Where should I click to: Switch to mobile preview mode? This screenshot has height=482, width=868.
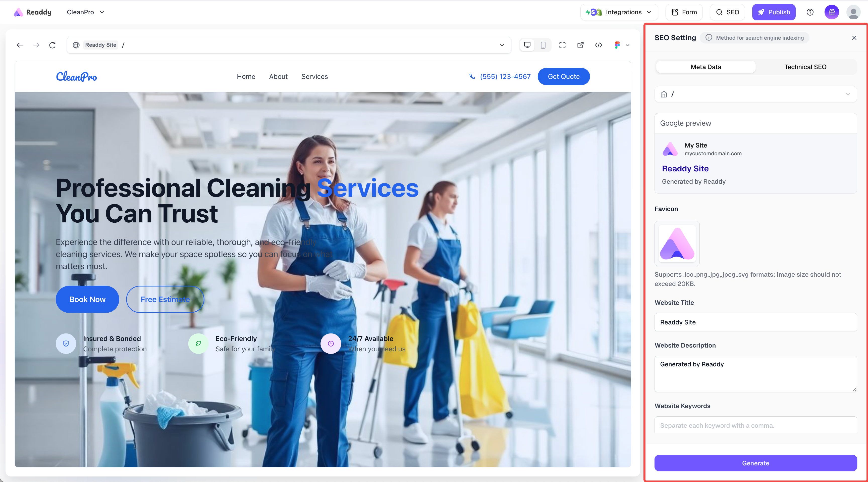point(543,45)
